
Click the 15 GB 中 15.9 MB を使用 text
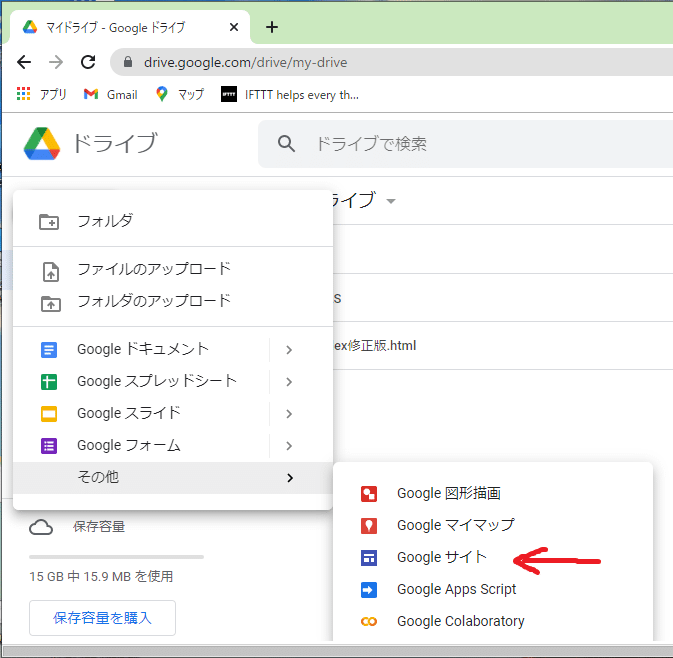click(x=101, y=576)
